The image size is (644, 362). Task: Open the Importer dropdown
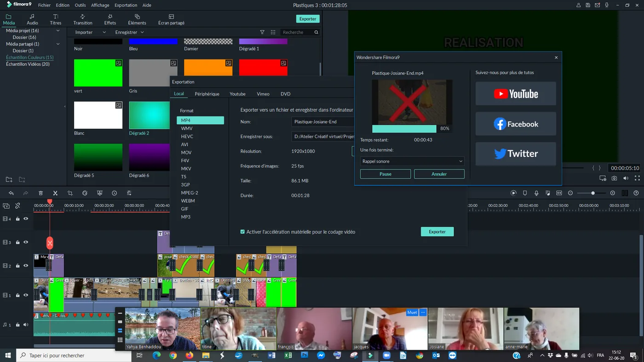tap(91, 32)
